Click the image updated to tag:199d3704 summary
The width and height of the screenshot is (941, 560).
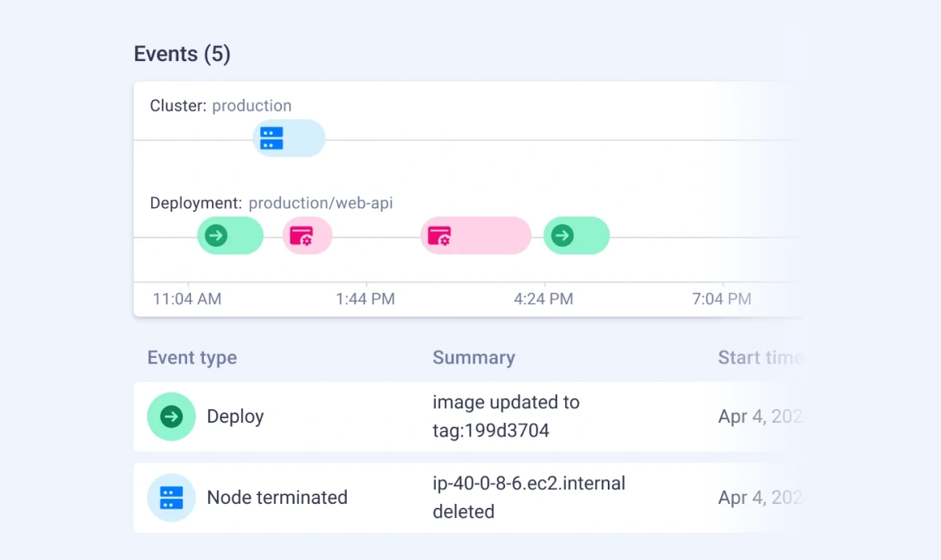pyautogui.click(x=506, y=416)
